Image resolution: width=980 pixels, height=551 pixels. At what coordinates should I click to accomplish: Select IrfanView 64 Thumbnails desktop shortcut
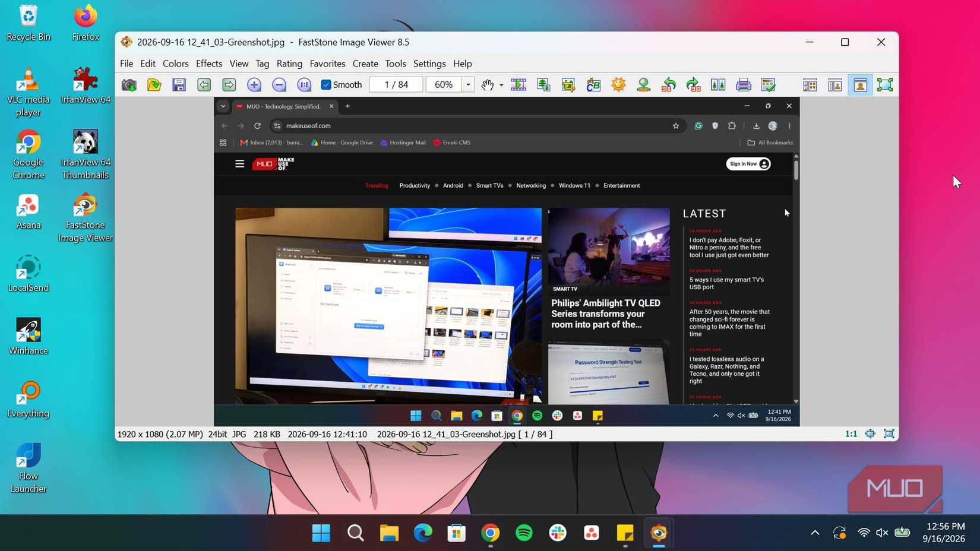point(86,154)
